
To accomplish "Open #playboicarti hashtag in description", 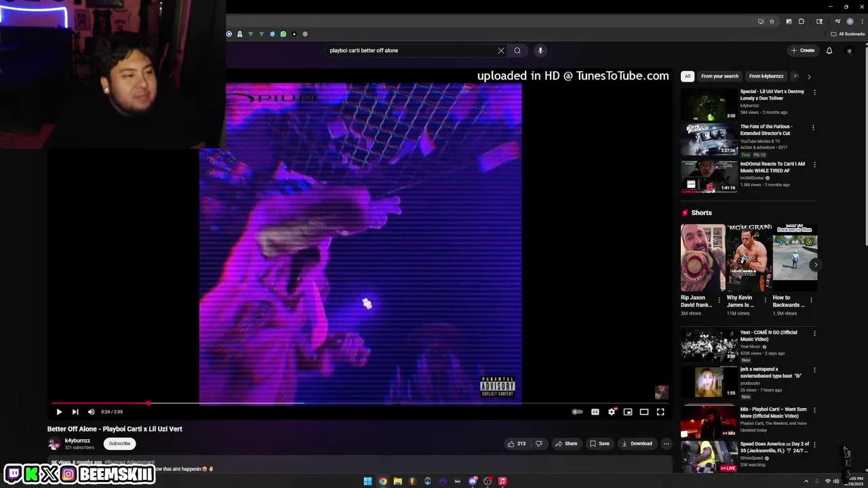I will click(x=140, y=462).
